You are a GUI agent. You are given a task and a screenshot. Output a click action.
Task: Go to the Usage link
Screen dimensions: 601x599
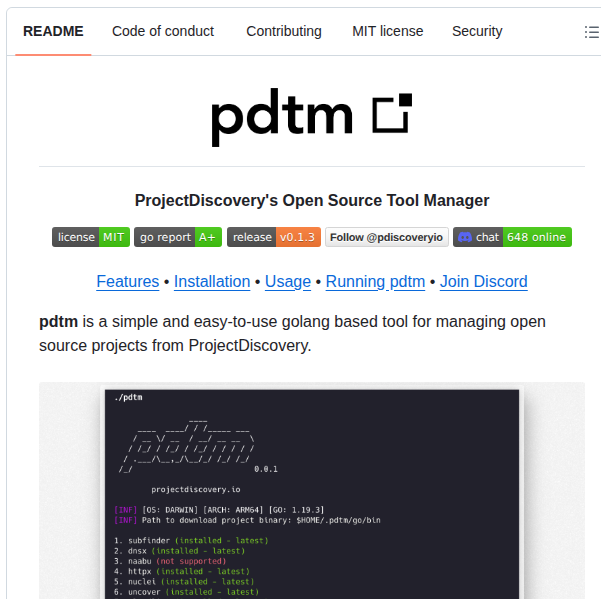click(x=288, y=282)
